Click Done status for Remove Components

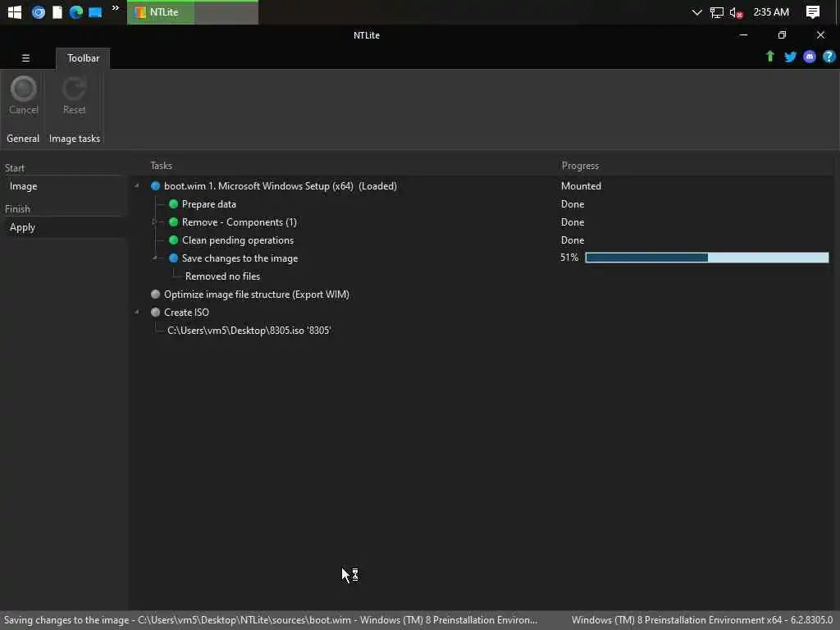tap(572, 221)
